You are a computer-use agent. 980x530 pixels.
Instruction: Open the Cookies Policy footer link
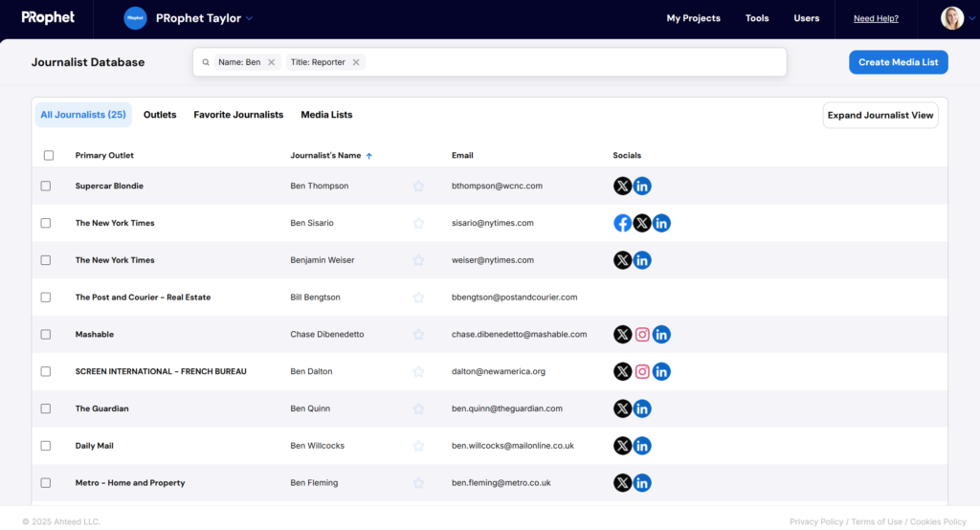[x=938, y=521]
